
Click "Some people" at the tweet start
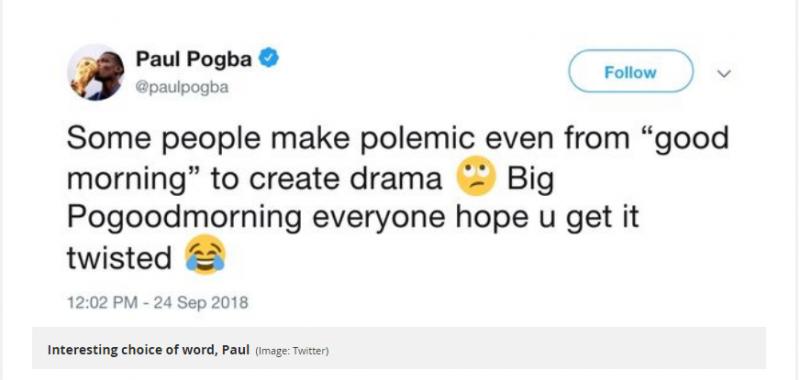pos(159,140)
